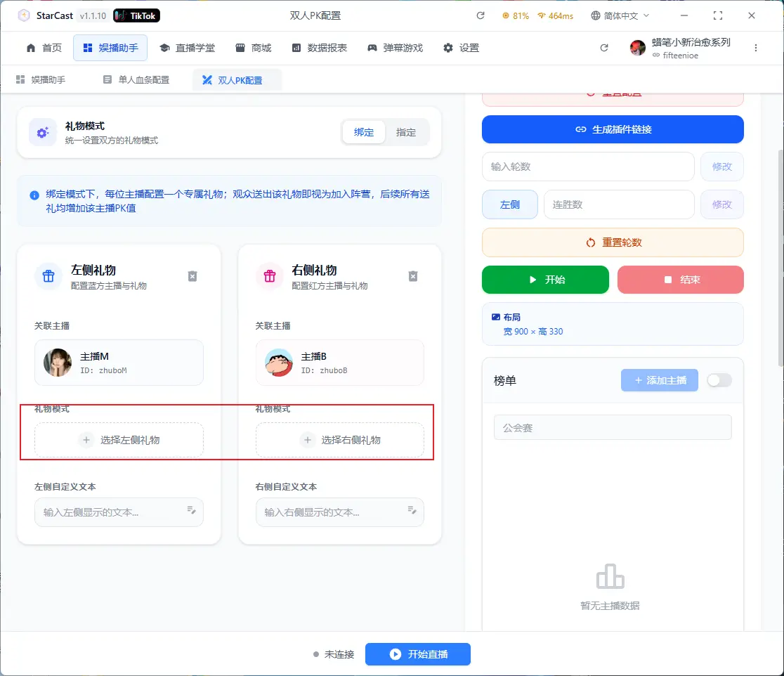
Task: Open the 弹幕游戏 menu
Action: tap(395, 48)
